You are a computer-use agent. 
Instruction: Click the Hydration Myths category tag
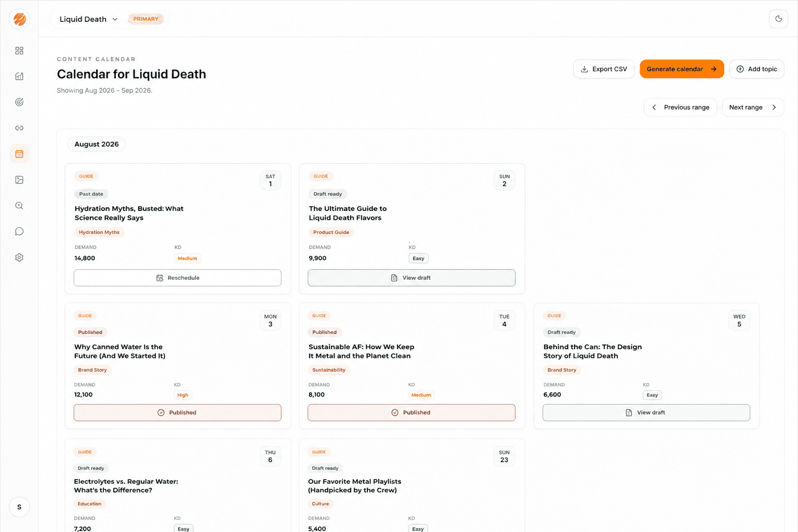99,232
